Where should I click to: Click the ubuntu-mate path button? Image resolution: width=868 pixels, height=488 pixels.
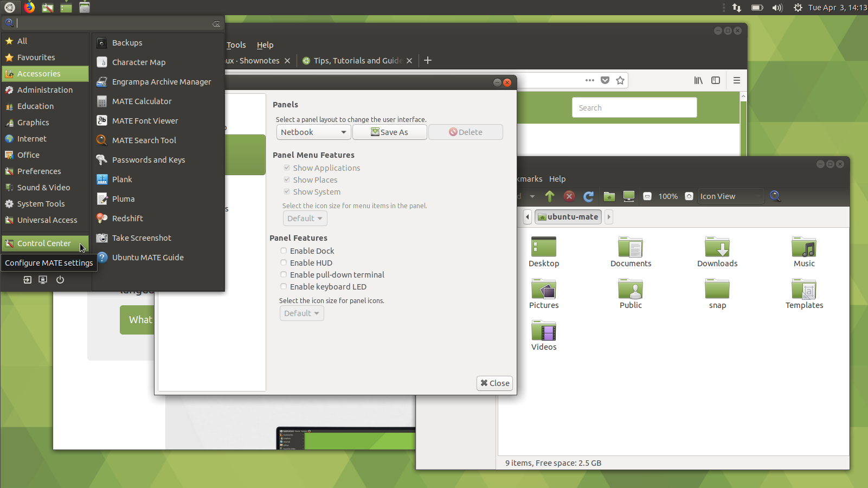(x=568, y=217)
